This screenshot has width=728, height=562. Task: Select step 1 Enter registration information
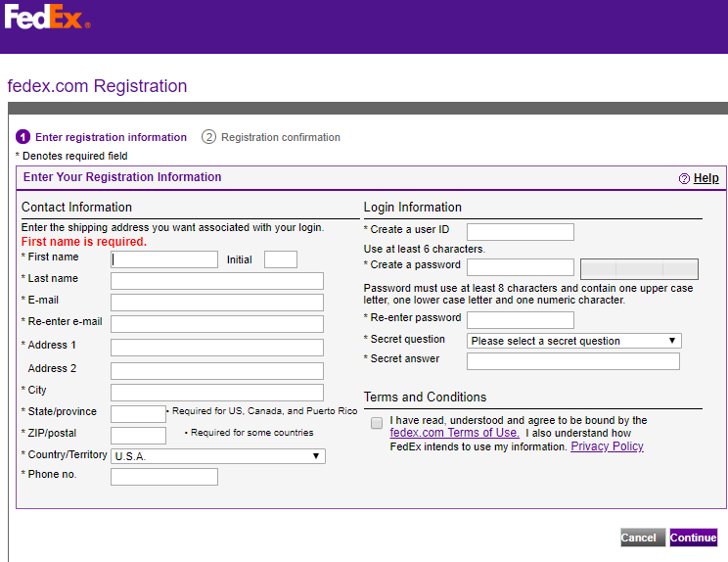tap(101, 137)
